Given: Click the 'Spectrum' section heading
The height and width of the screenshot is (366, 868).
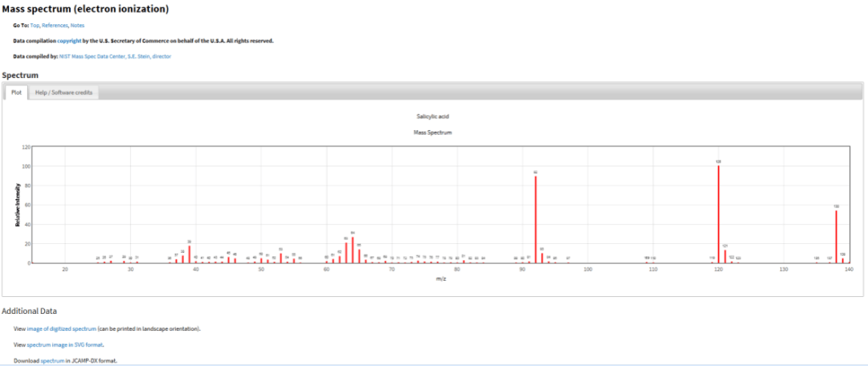Looking at the screenshot, I should click(20, 75).
